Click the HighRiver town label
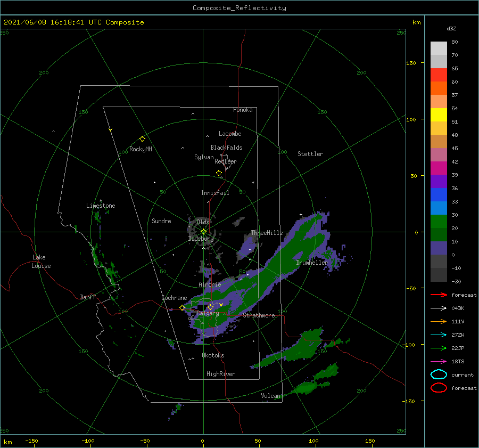479x448 pixels. [x=221, y=374]
